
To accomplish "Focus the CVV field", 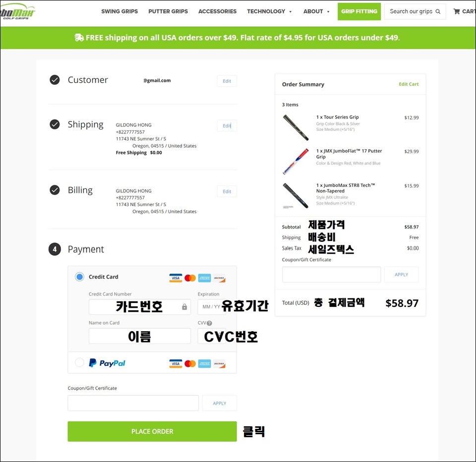I will pyautogui.click(x=212, y=336).
